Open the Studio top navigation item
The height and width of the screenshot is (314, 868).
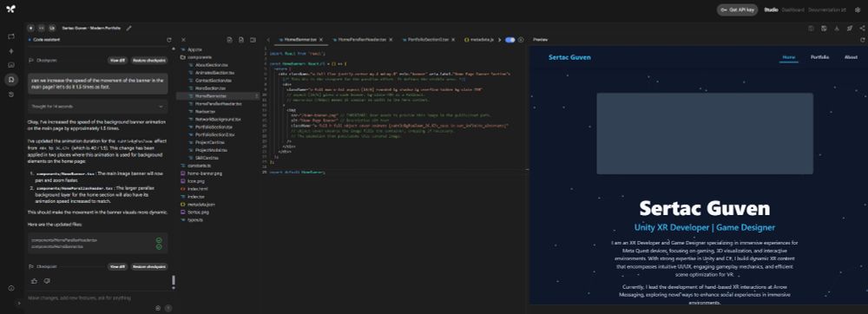[x=771, y=10]
